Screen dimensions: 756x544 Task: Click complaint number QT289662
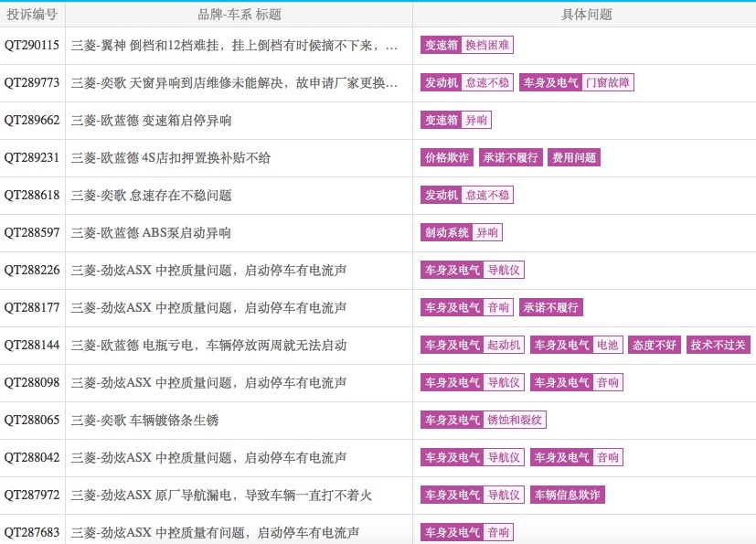point(32,120)
